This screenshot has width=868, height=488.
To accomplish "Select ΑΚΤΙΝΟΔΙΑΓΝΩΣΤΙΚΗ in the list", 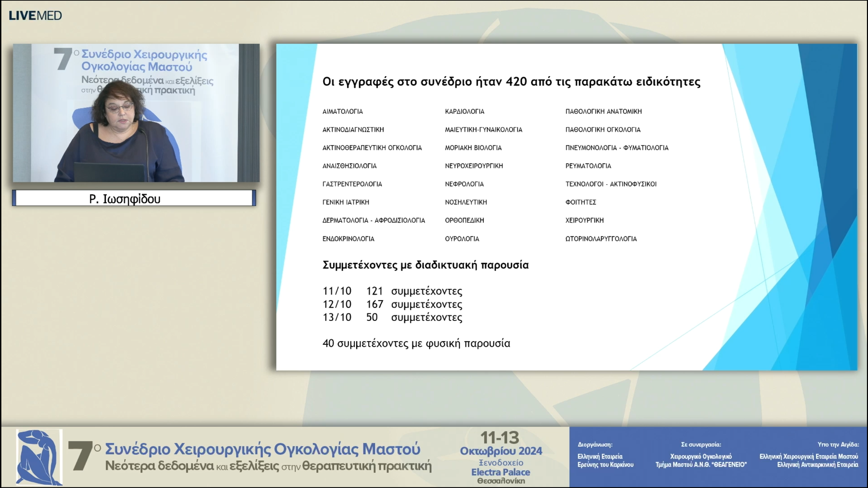I will (x=353, y=130).
